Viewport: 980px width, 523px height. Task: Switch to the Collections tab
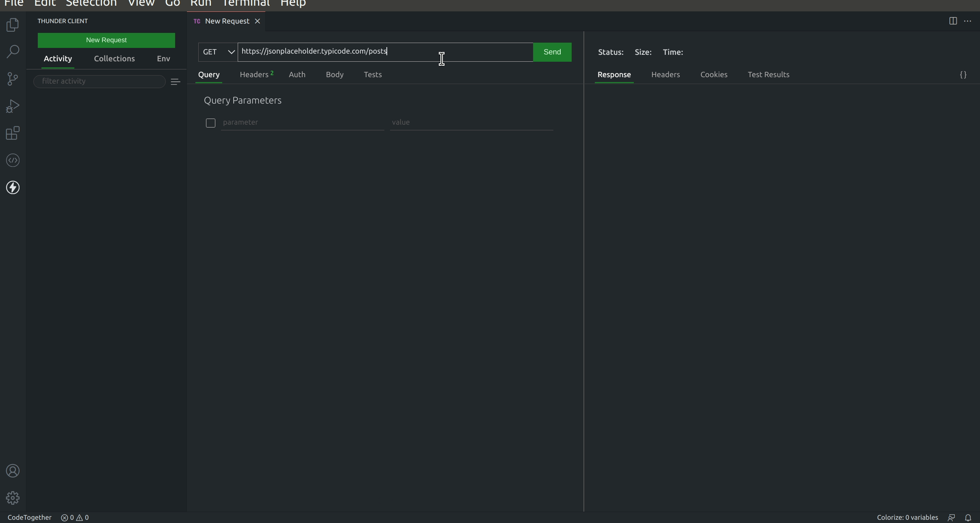click(x=114, y=59)
